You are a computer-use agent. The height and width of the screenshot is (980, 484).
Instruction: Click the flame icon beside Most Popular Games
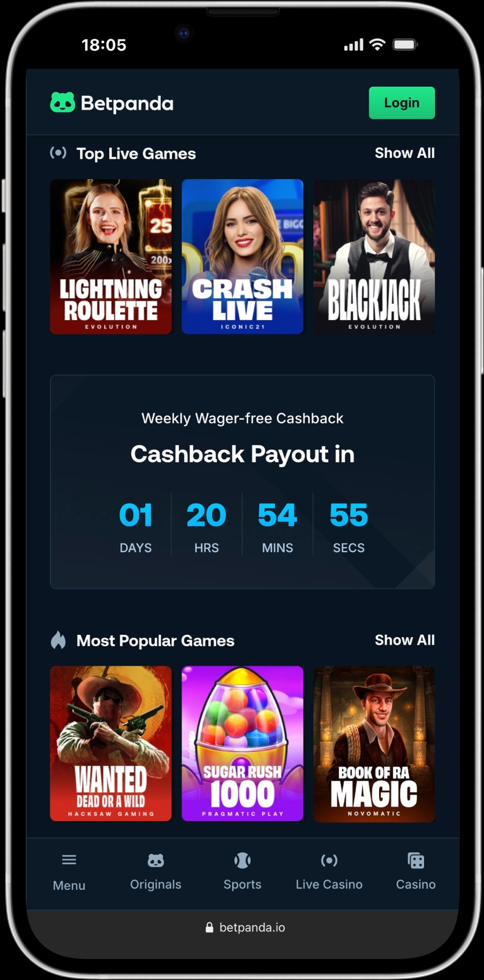[58, 640]
